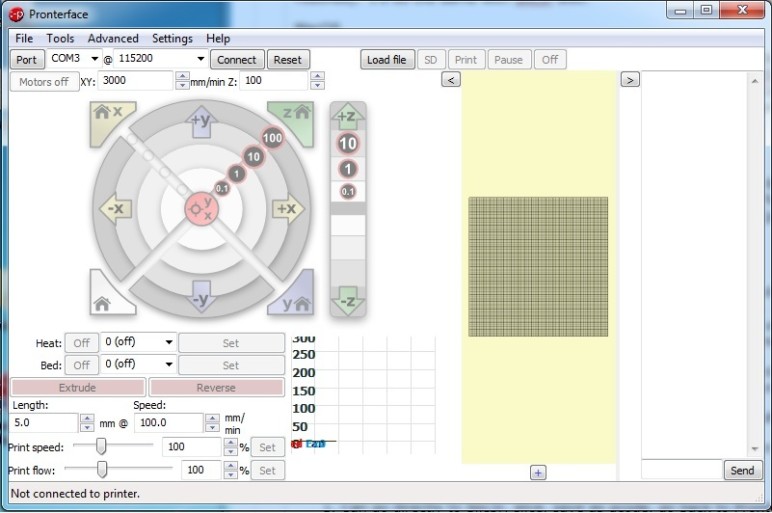Jog the printer with the +y arrow
The image size is (772, 513).
(x=201, y=120)
